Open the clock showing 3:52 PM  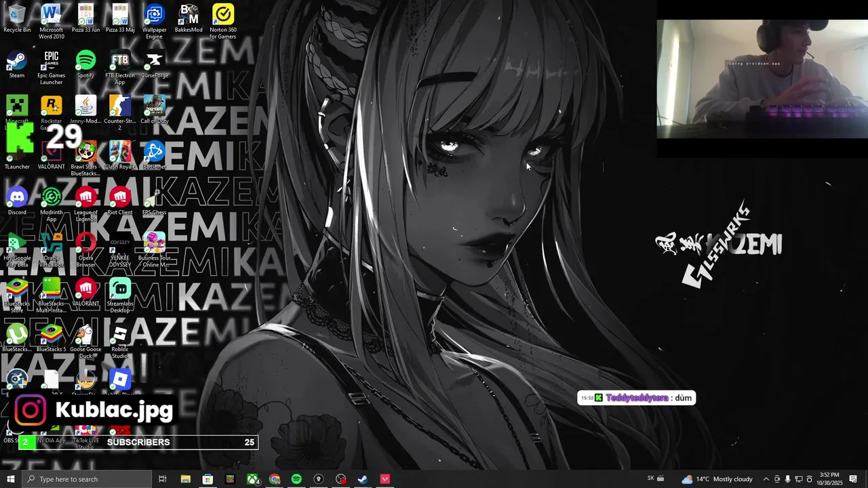pos(829,479)
